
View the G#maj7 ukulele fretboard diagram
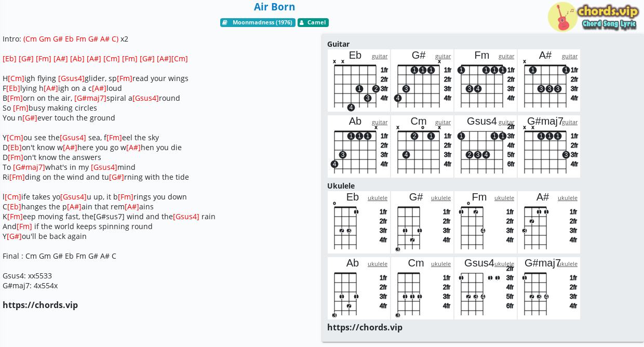(x=549, y=288)
